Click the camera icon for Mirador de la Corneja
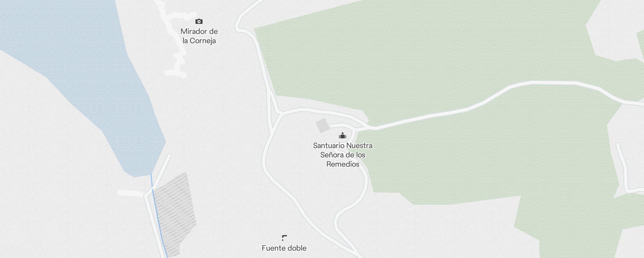 (x=199, y=22)
